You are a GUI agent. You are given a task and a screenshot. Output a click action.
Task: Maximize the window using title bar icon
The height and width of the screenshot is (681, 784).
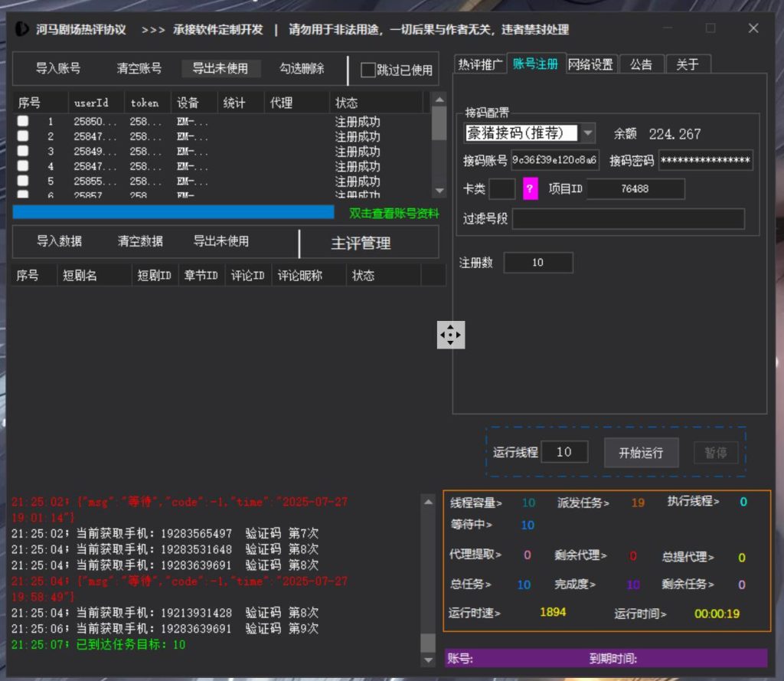[x=710, y=28]
